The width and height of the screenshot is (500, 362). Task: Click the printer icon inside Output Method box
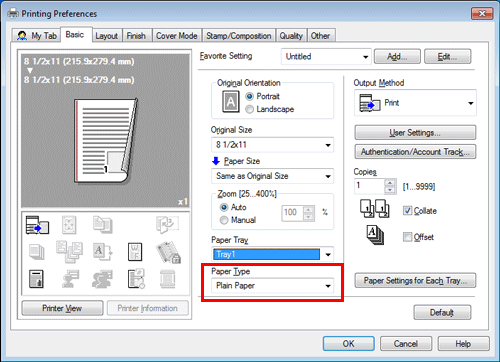(369, 103)
